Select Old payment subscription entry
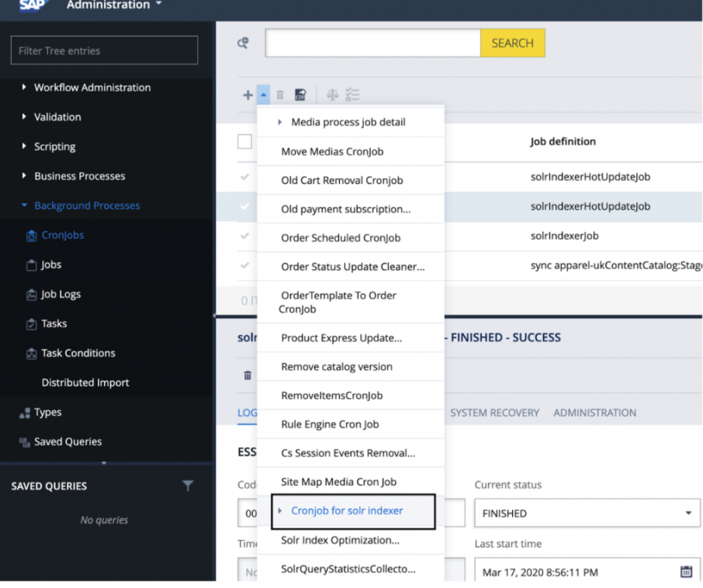The width and height of the screenshot is (703, 588). click(351, 209)
